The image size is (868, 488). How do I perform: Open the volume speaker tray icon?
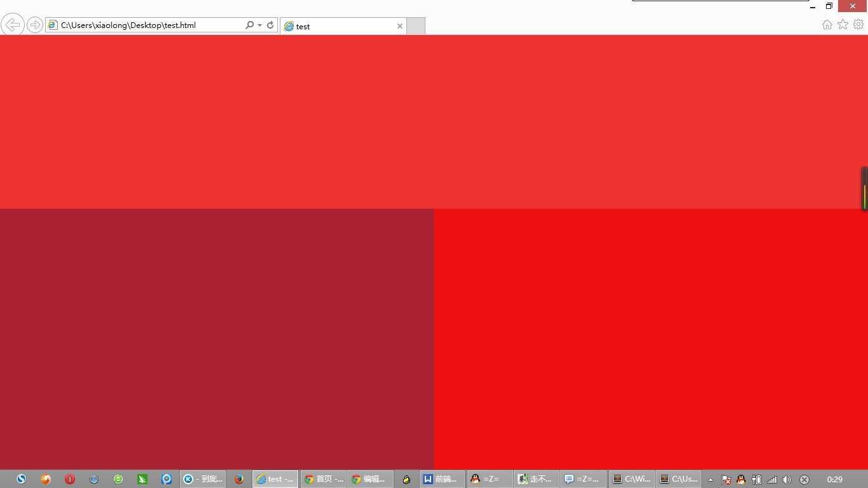787,480
